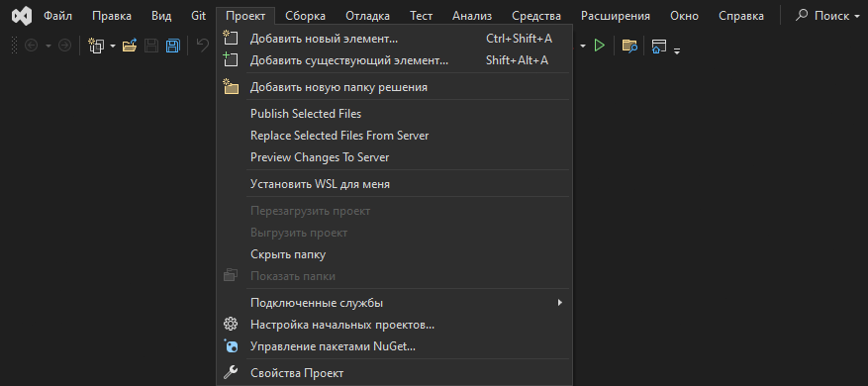Open the Вид menu

(x=161, y=16)
